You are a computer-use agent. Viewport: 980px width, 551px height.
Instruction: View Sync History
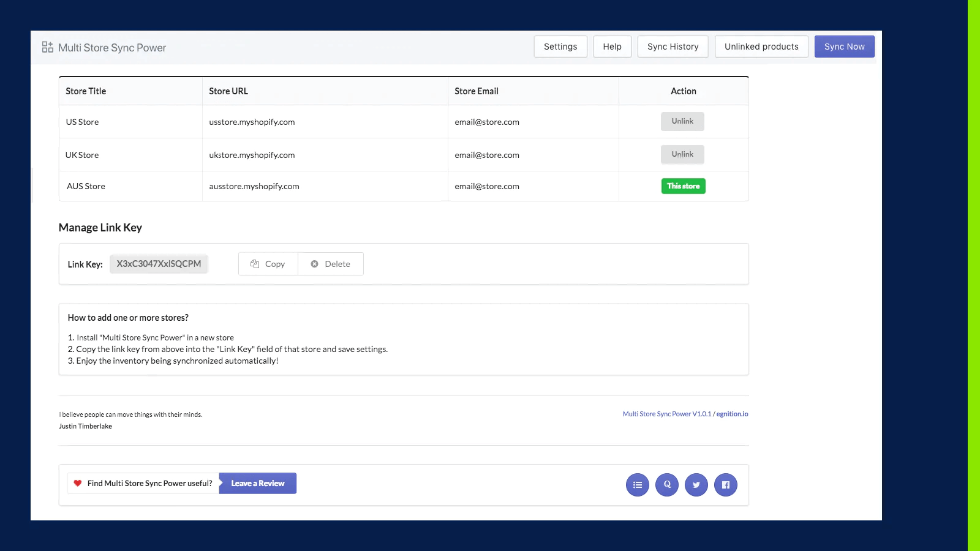pyautogui.click(x=673, y=47)
